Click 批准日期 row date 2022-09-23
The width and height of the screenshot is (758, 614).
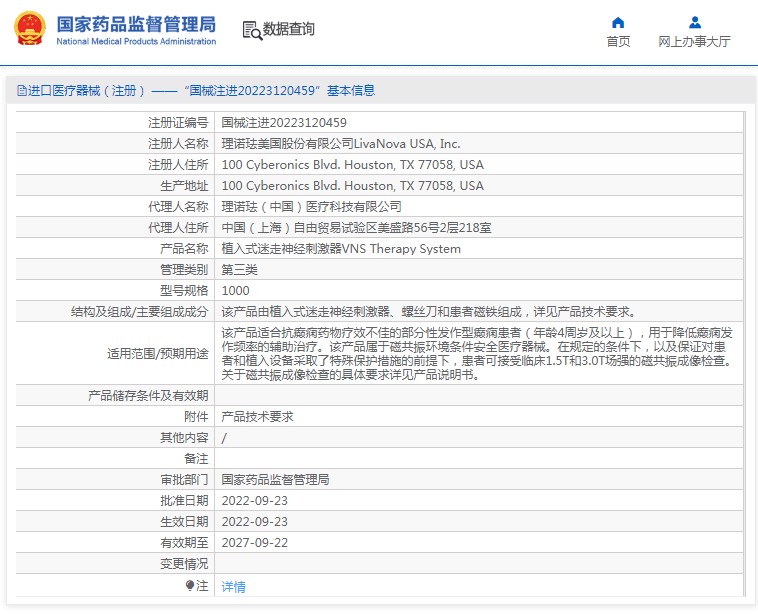tap(254, 500)
